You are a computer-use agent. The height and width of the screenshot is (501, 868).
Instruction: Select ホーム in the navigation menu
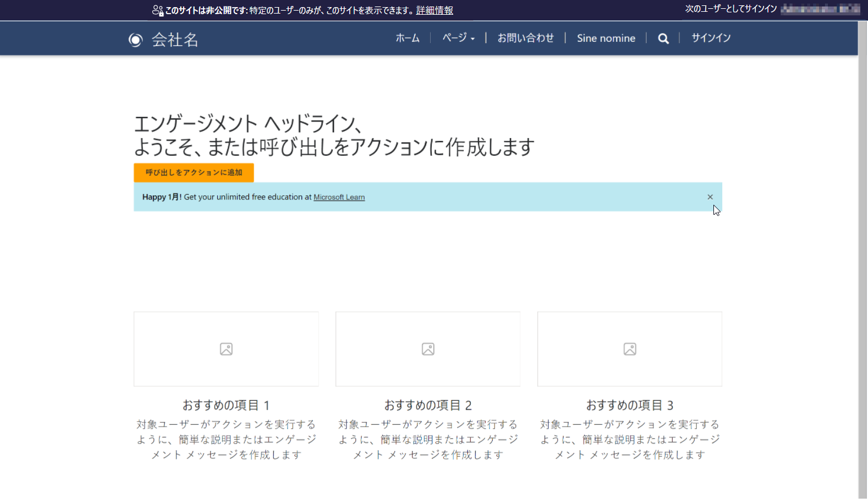click(407, 37)
